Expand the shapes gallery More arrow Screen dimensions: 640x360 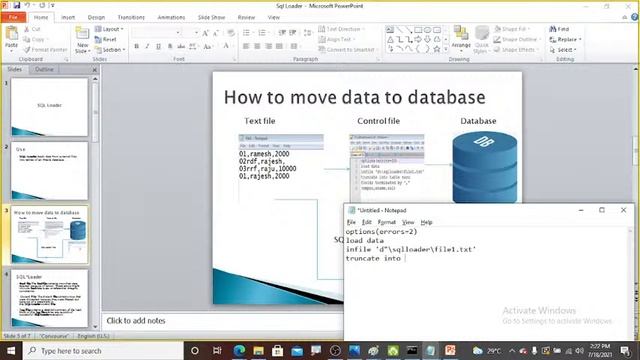(446, 49)
